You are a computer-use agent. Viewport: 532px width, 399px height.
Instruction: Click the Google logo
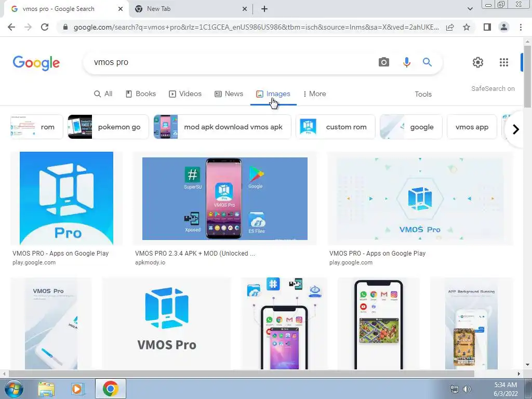[x=36, y=63]
